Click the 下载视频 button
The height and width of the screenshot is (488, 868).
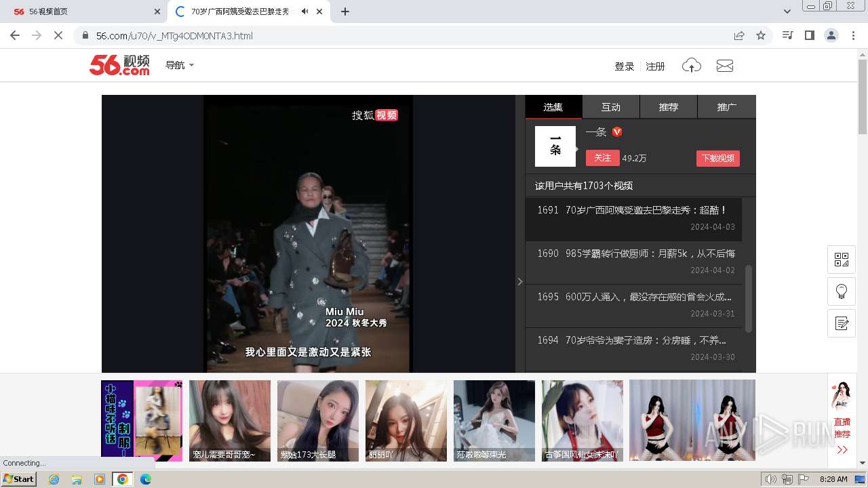tap(717, 158)
